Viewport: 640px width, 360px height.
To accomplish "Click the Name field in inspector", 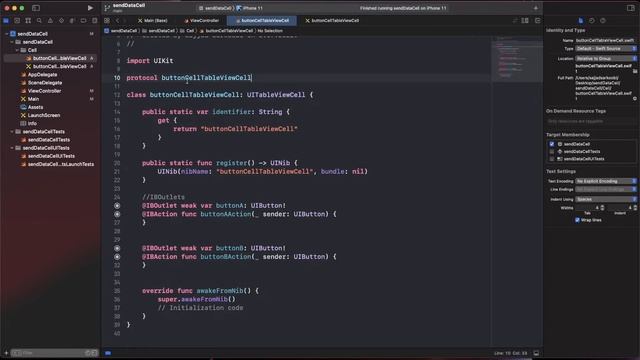I will click(x=606, y=40).
